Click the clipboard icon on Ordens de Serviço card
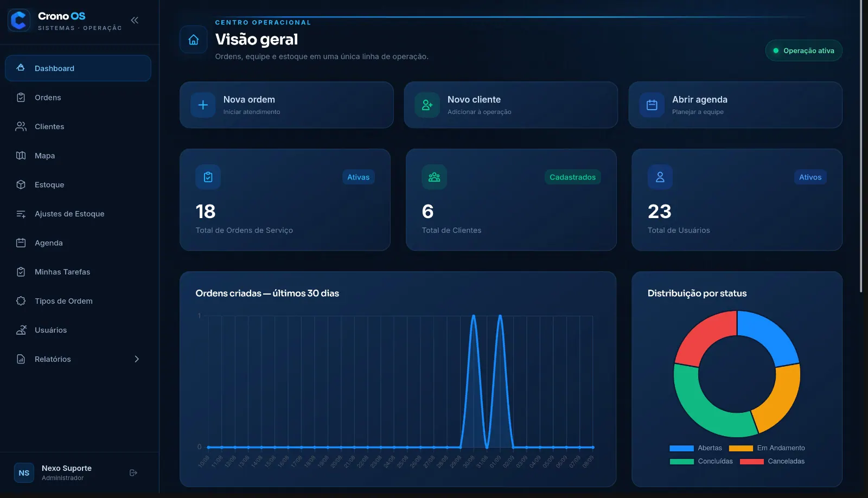 coord(208,177)
